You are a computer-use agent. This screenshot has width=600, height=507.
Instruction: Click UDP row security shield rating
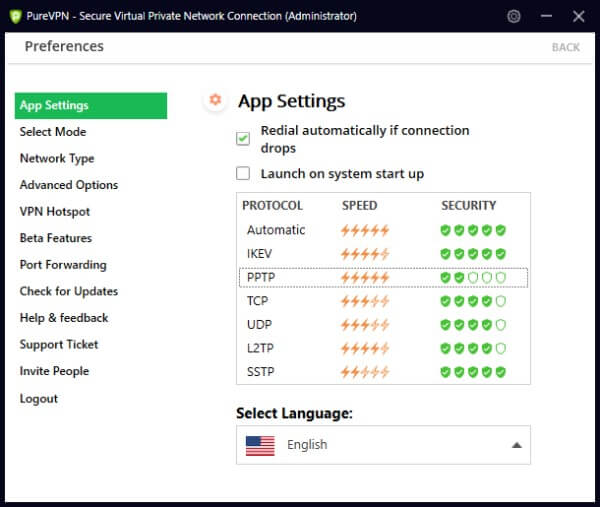(x=473, y=325)
